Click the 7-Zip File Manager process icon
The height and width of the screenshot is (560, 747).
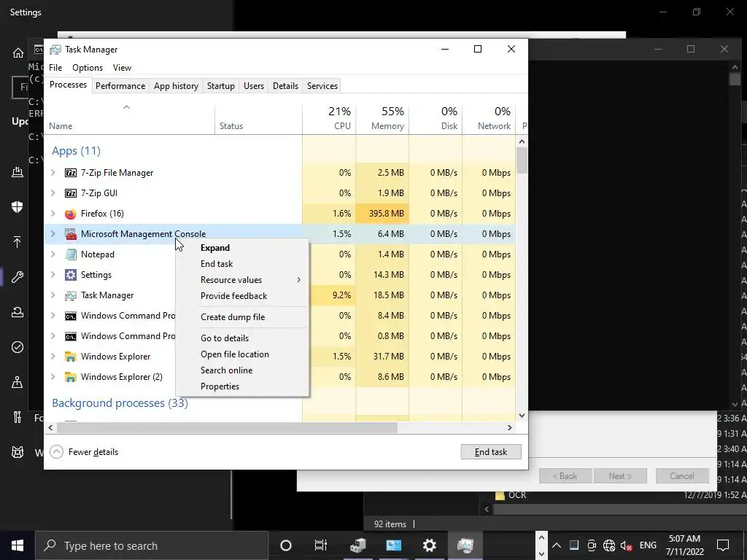(71, 173)
